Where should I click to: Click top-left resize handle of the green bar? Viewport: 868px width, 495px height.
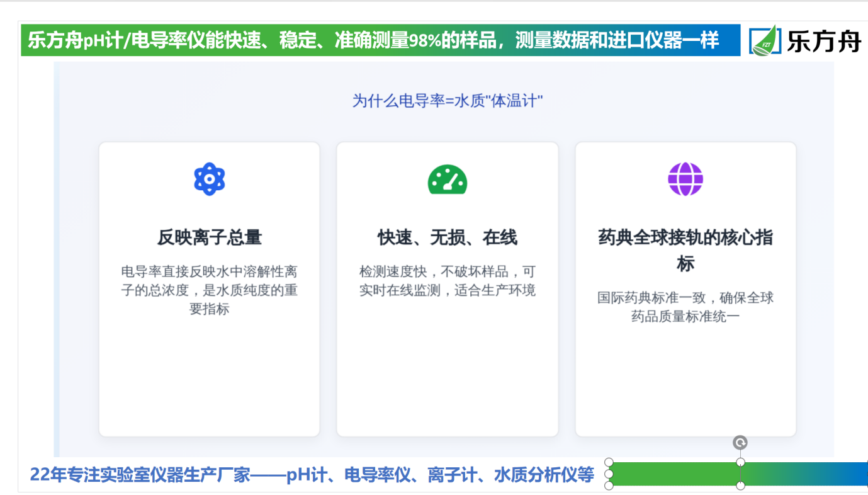[609, 462]
